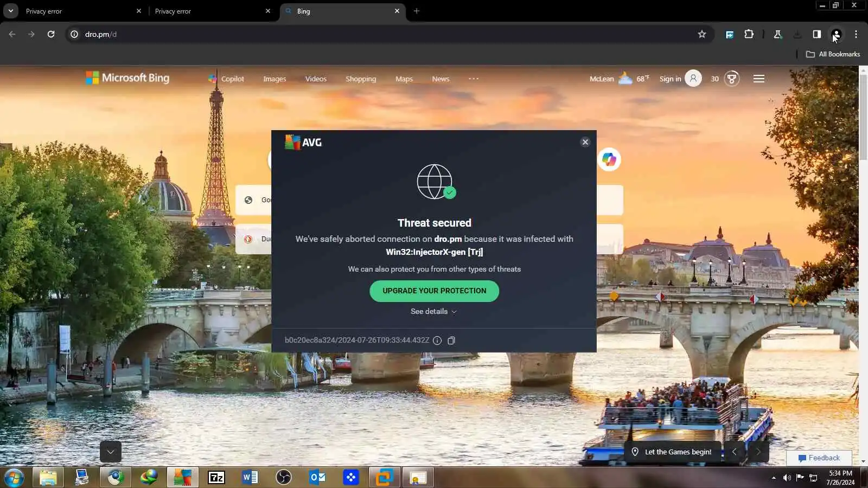Open the Downloads icon in toolbar
Viewport: 868px width, 488px height.
pyautogui.click(x=797, y=34)
